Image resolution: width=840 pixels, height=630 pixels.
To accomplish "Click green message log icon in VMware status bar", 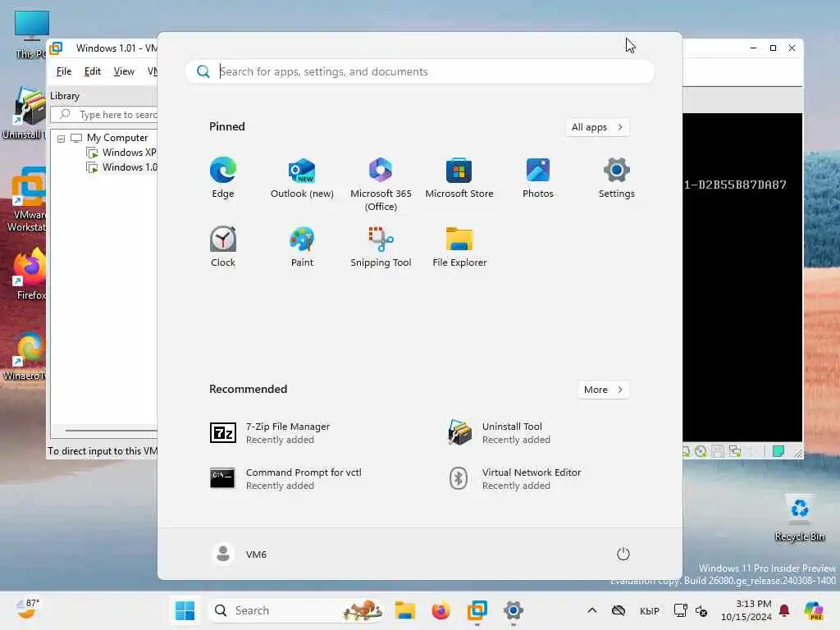I will 778,451.
